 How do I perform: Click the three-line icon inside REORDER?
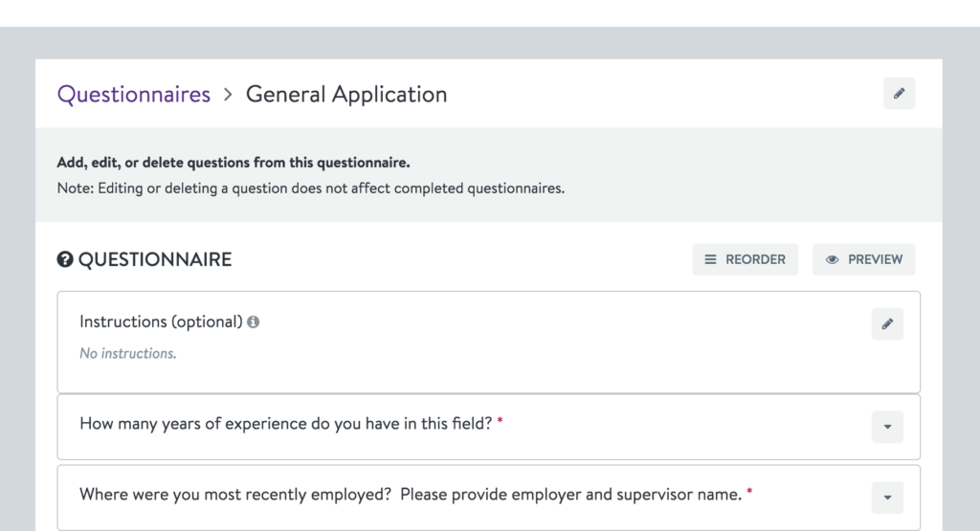coord(710,259)
